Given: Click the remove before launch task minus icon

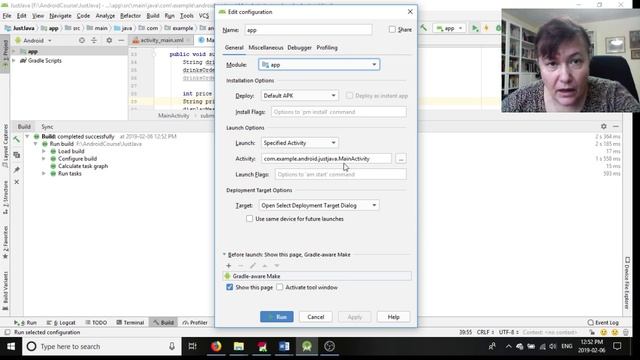Looking at the screenshot, I should point(240,266).
